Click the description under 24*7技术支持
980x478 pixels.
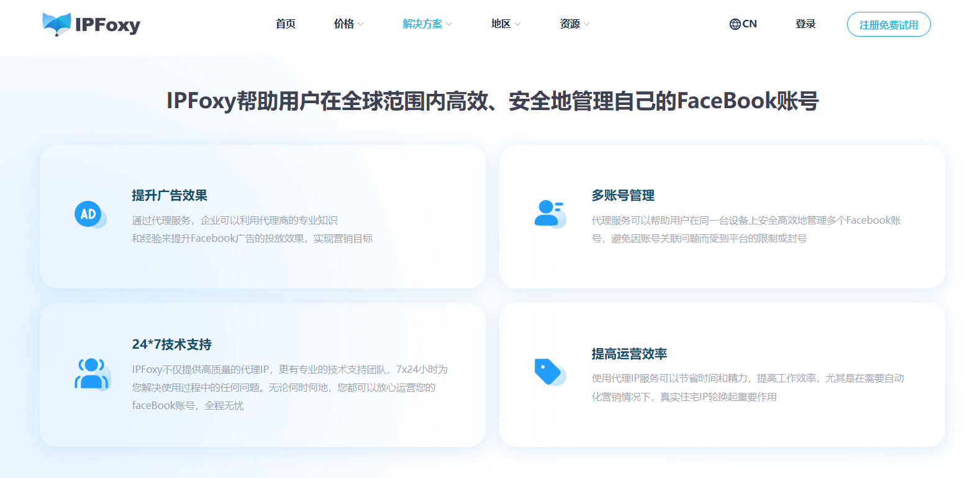[289, 387]
